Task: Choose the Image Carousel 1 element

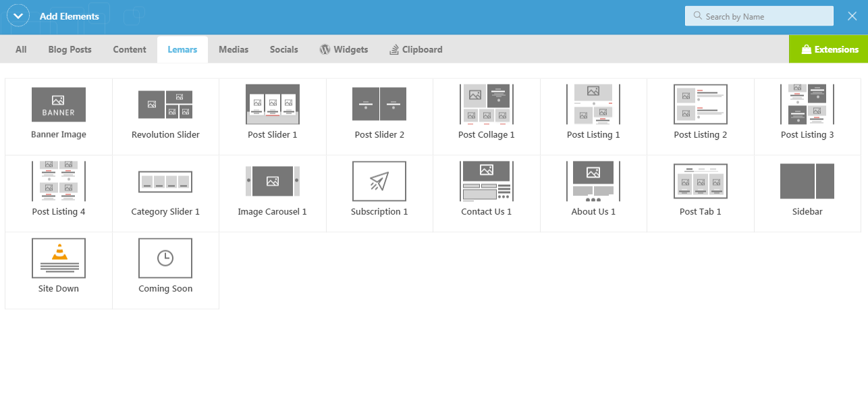Action: coord(272,182)
